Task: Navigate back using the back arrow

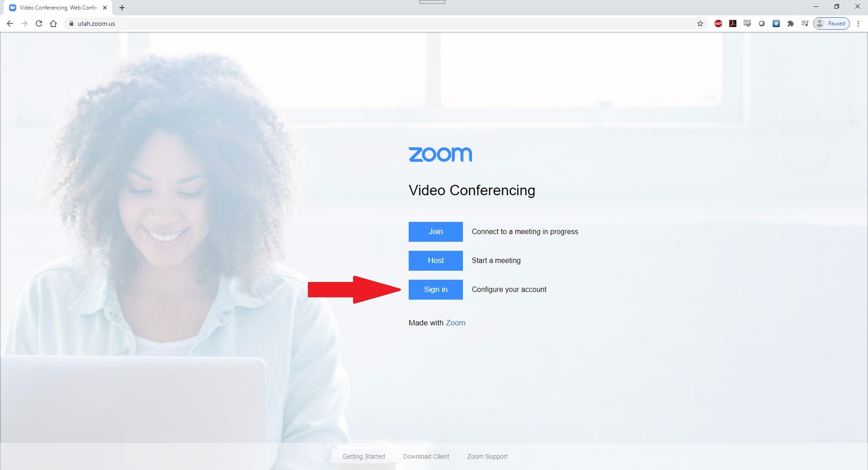Action: click(x=10, y=23)
